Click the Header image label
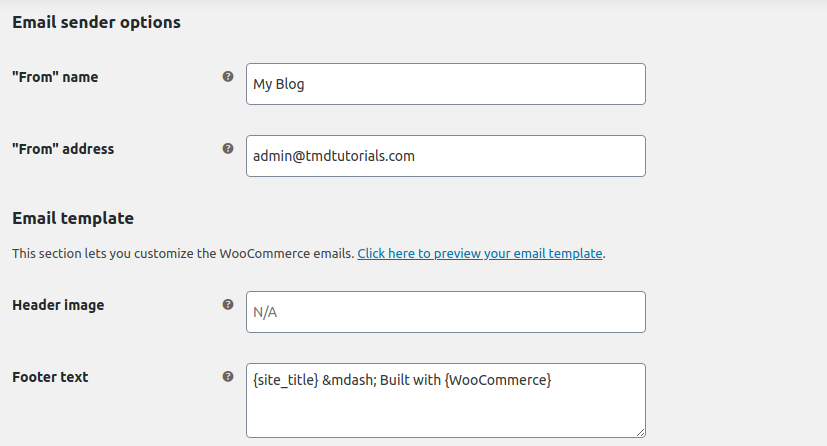Screen dimensions: 827x446 click(58, 305)
